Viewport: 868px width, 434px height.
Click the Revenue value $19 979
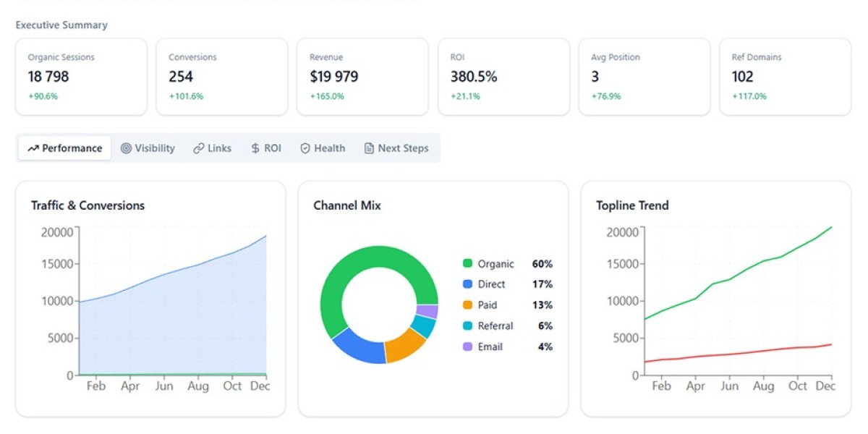pos(334,76)
